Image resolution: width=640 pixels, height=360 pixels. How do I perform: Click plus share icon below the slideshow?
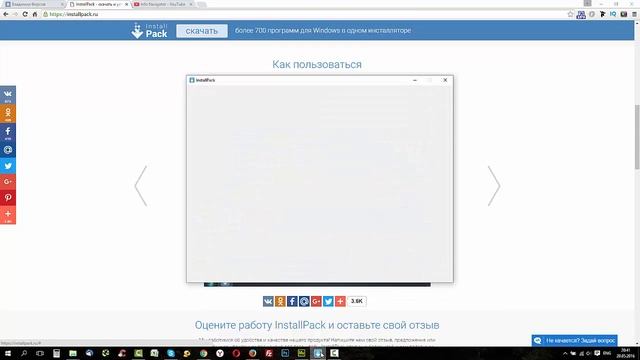point(340,301)
